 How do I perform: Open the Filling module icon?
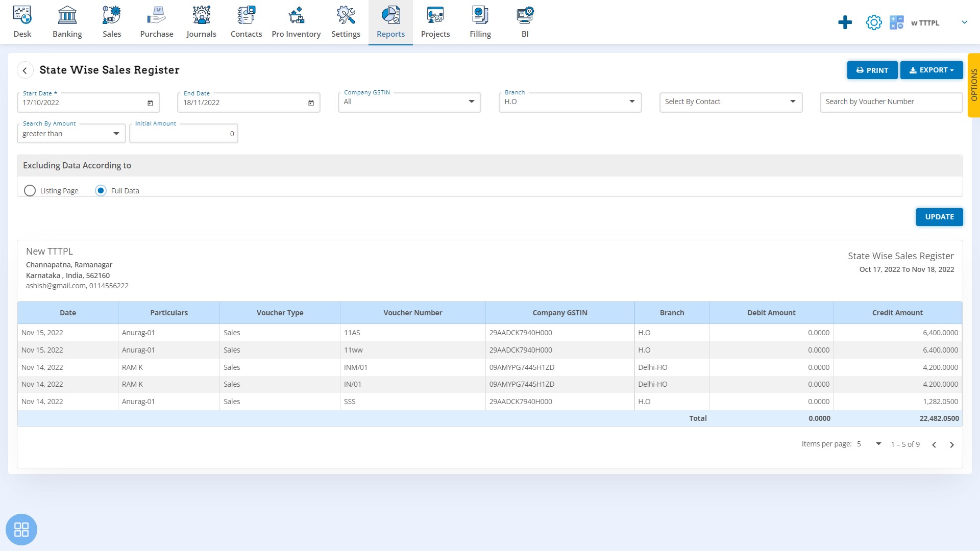pos(480,22)
